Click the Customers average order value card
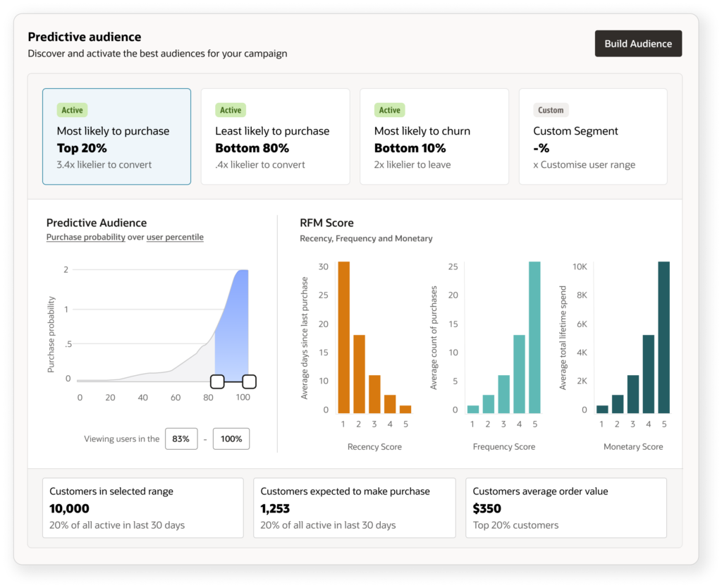Image resolution: width=722 pixels, height=588 pixels. point(565,508)
